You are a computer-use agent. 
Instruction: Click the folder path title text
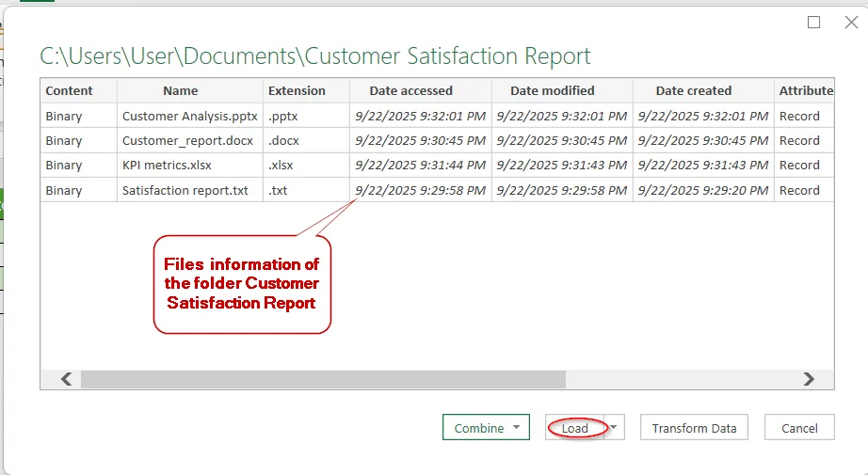pyautogui.click(x=315, y=55)
